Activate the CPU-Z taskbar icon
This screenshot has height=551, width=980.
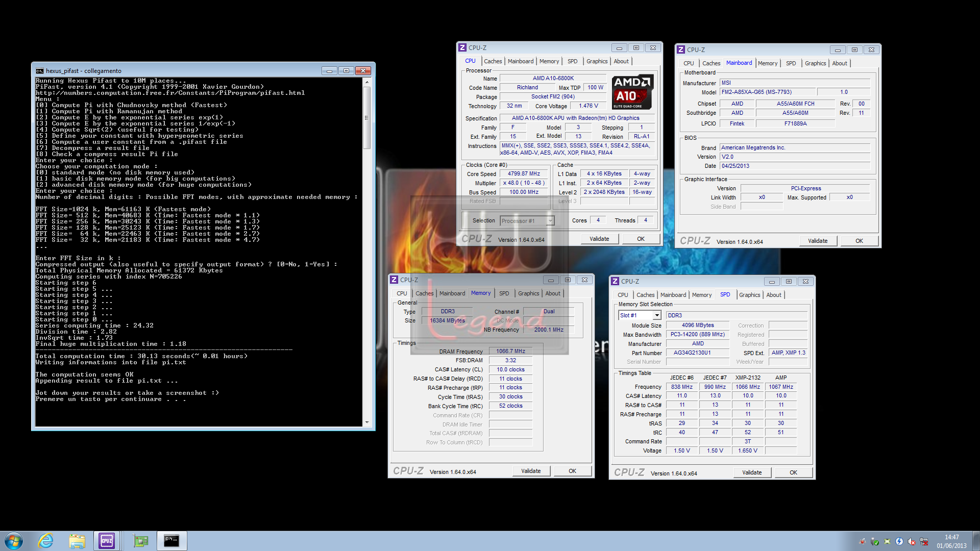[x=107, y=541]
